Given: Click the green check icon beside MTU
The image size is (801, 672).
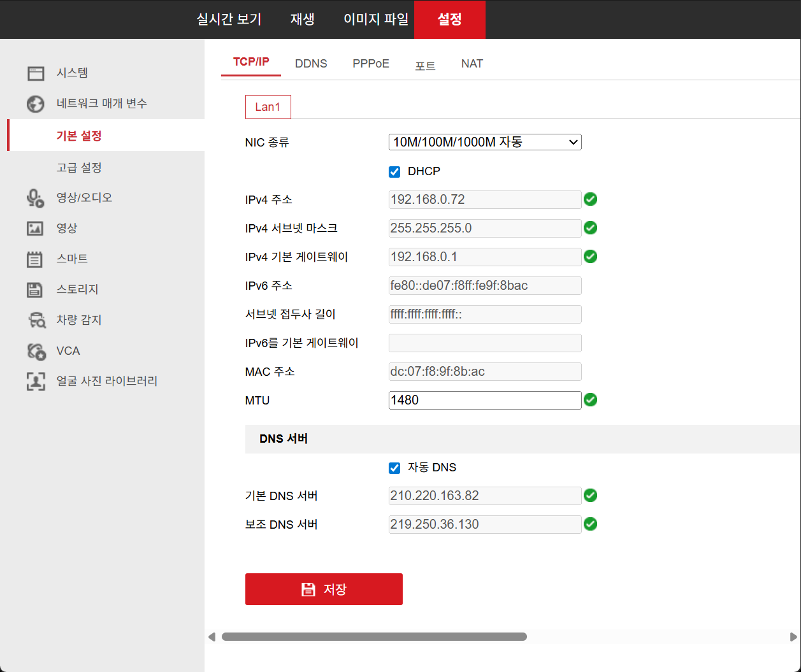Looking at the screenshot, I should [x=591, y=400].
